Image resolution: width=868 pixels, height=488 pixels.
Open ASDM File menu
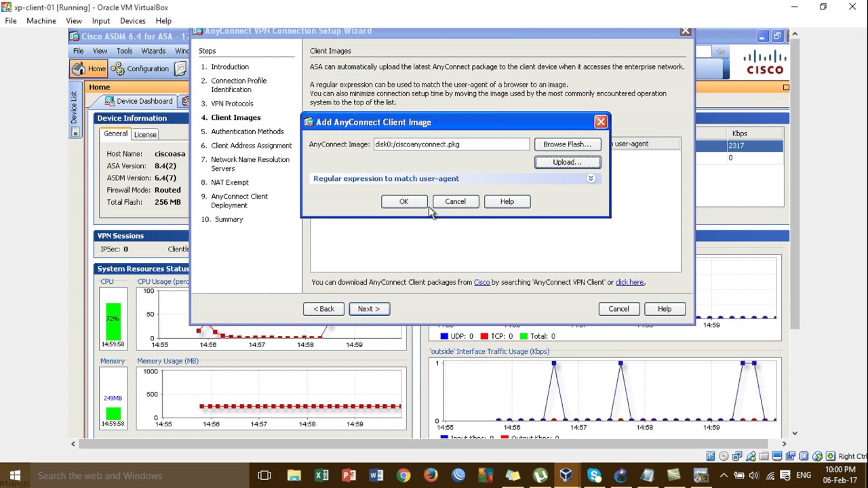pyautogui.click(x=79, y=51)
